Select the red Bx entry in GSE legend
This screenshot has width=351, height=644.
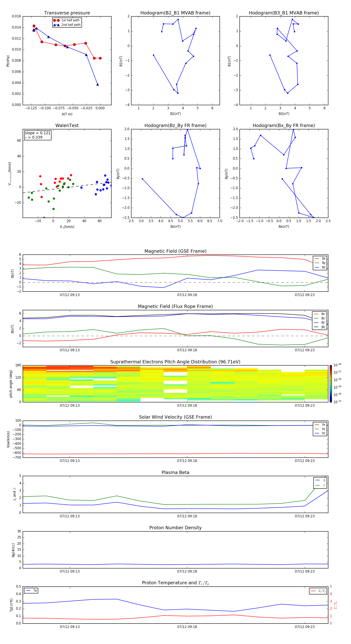point(320,259)
